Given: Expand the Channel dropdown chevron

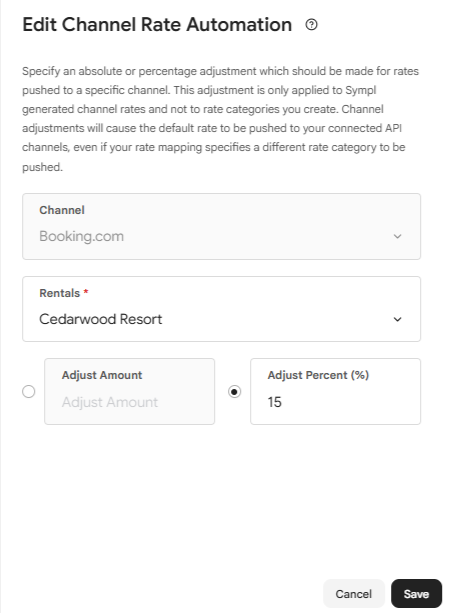Looking at the screenshot, I should pos(397,236).
